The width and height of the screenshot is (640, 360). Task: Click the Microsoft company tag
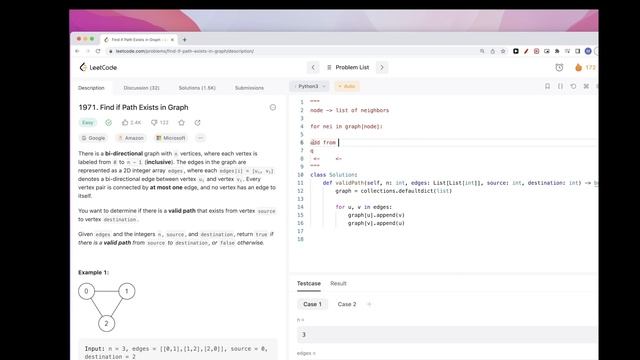click(171, 138)
